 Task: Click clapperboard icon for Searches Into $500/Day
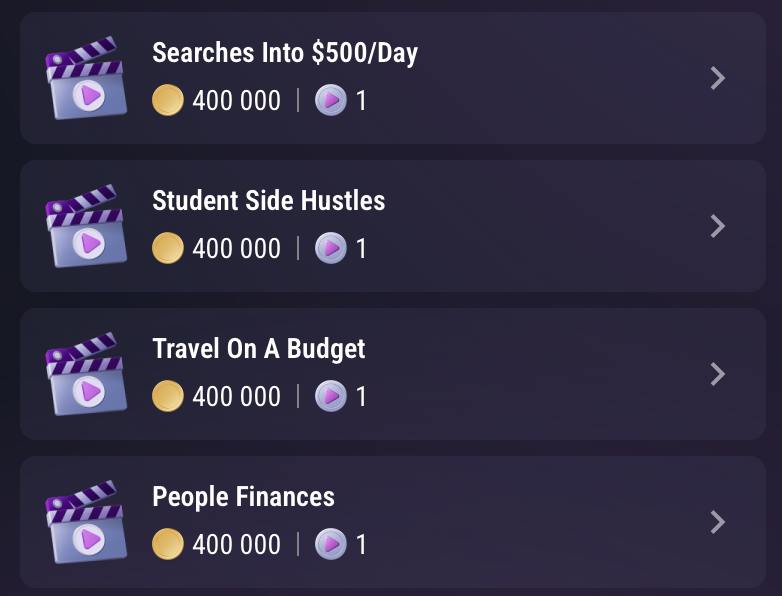tap(86, 79)
